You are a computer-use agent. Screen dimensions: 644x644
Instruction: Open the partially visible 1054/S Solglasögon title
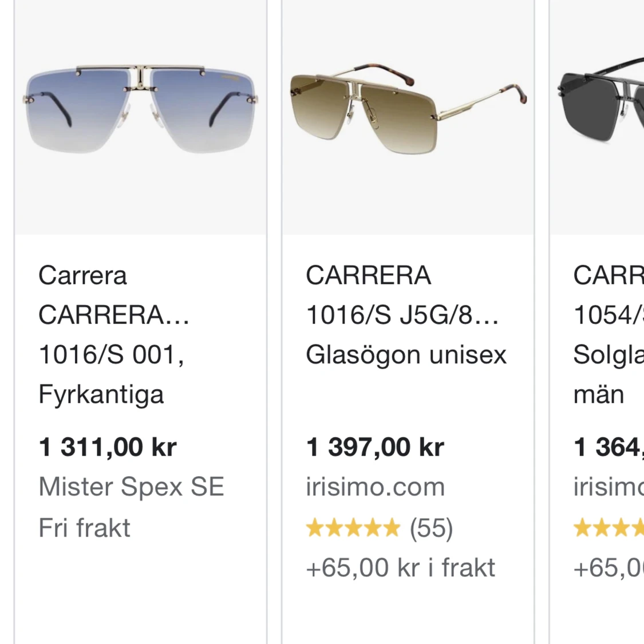coord(608,335)
